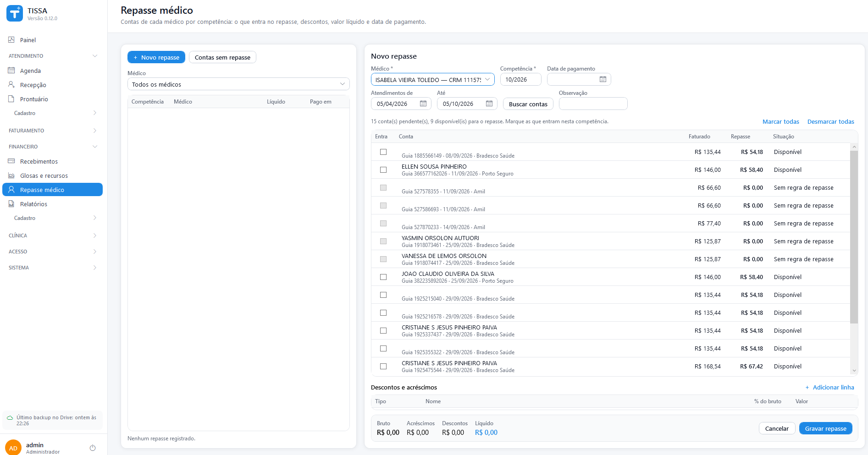Open the Até date calendar icon
The image size is (868, 455).
pos(489,104)
